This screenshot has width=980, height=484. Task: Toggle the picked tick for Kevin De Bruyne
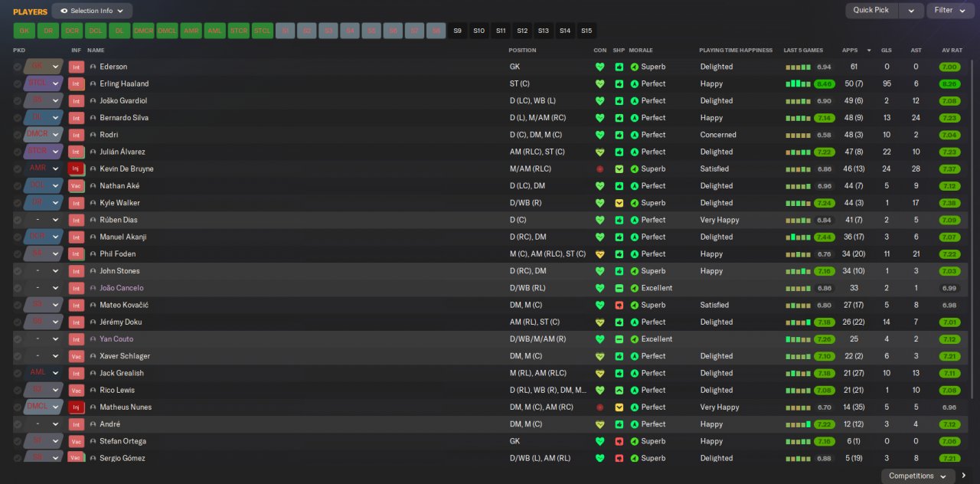[18, 168]
